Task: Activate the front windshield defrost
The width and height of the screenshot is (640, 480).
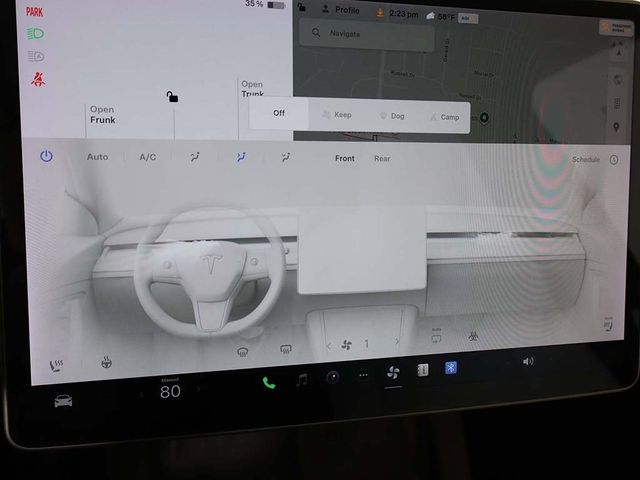Action: coord(242,351)
